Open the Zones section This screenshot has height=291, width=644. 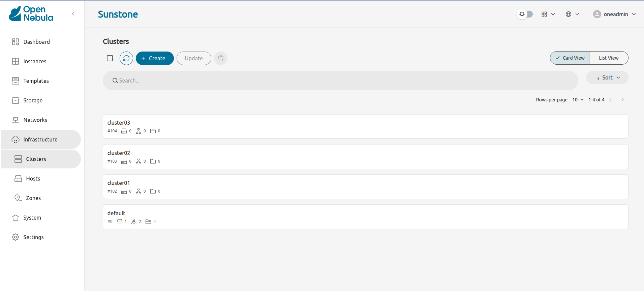coord(33,198)
